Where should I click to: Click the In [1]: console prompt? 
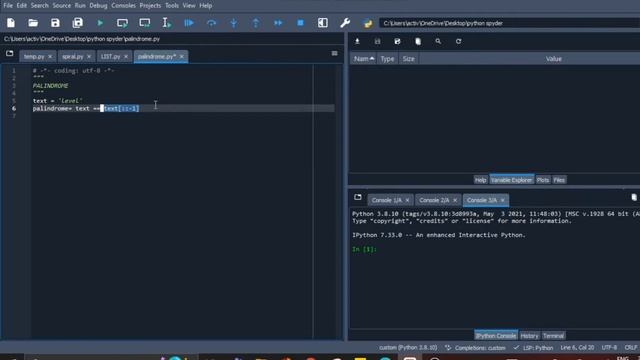(364, 249)
